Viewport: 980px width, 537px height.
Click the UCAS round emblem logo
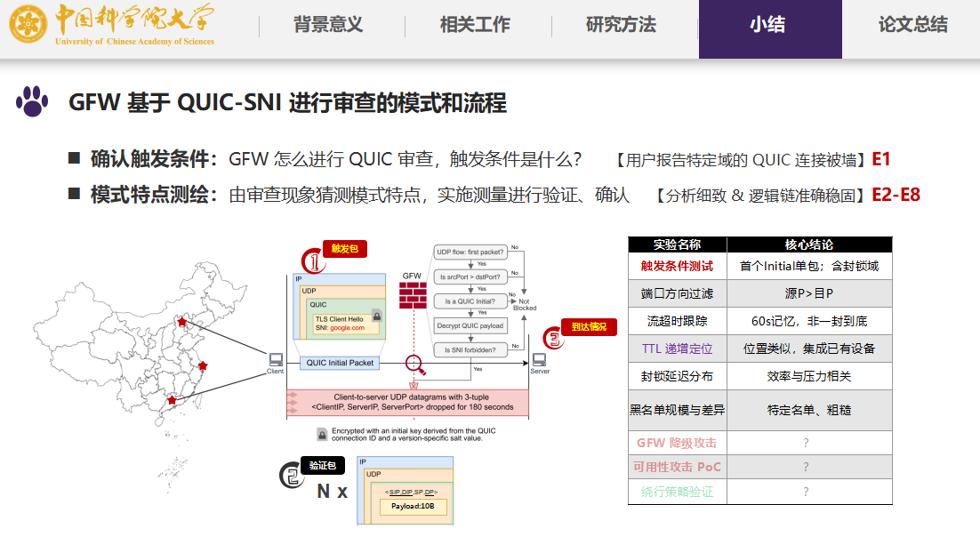tap(28, 24)
